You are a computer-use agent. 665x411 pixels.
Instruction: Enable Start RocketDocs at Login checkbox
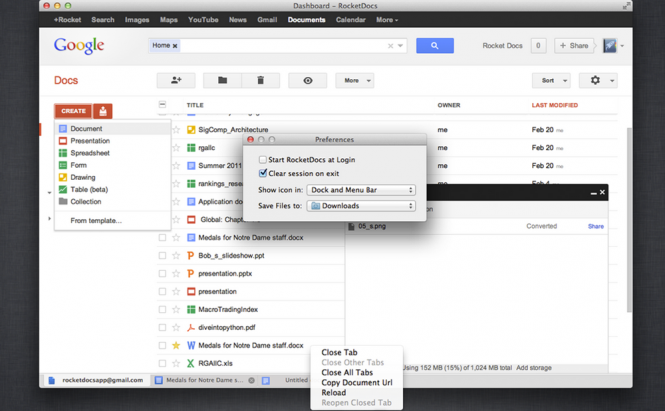(x=263, y=159)
